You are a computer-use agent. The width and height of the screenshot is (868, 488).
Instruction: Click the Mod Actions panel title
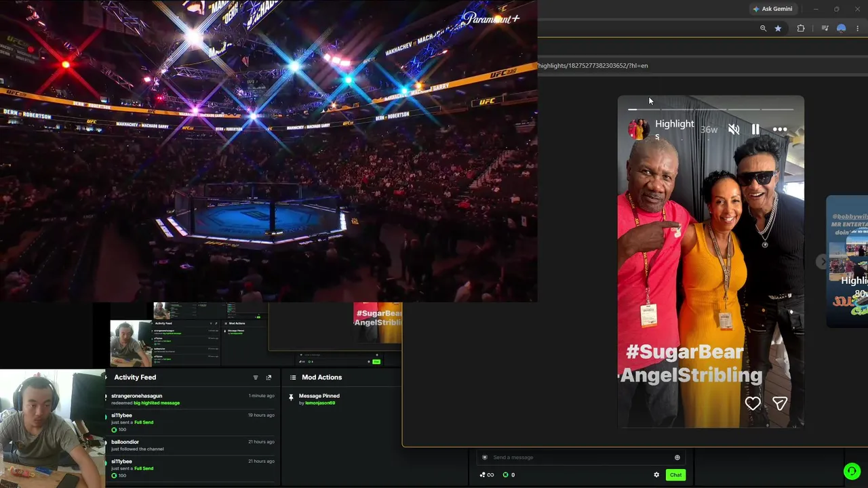click(321, 378)
